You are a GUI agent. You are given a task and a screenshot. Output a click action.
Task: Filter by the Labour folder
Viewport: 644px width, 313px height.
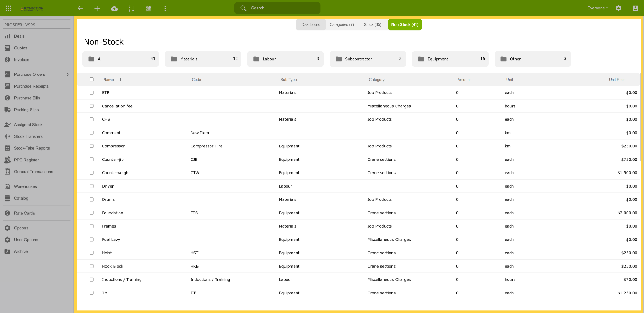(x=285, y=59)
